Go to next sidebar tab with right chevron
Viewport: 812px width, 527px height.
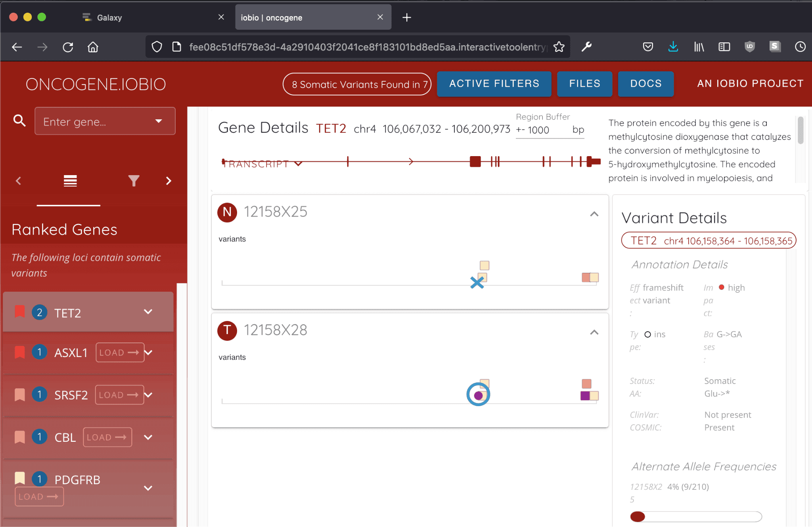coord(169,181)
